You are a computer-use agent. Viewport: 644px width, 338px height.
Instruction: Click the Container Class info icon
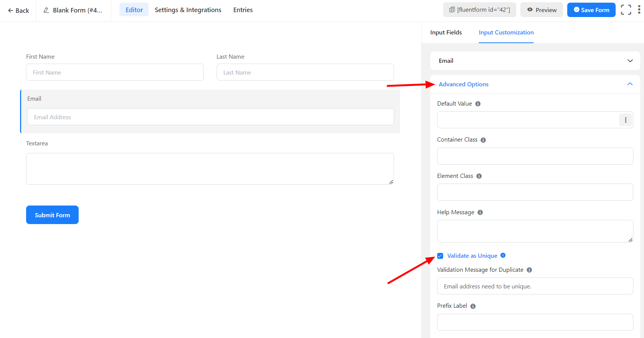click(483, 140)
